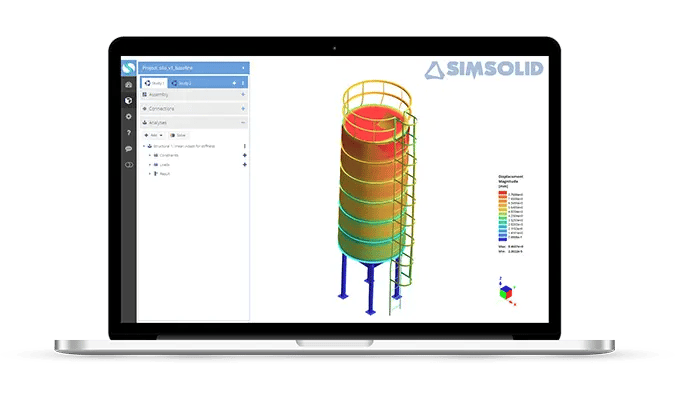Screen dimensions: 675x400
Task: Click the plus icon on Assembly row
Action: click(x=243, y=95)
